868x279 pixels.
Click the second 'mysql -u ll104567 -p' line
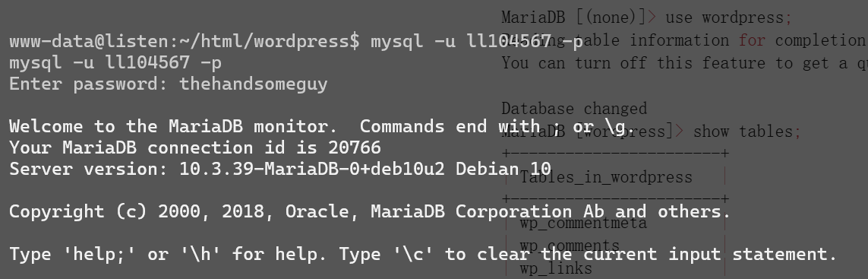pyautogui.click(x=115, y=62)
